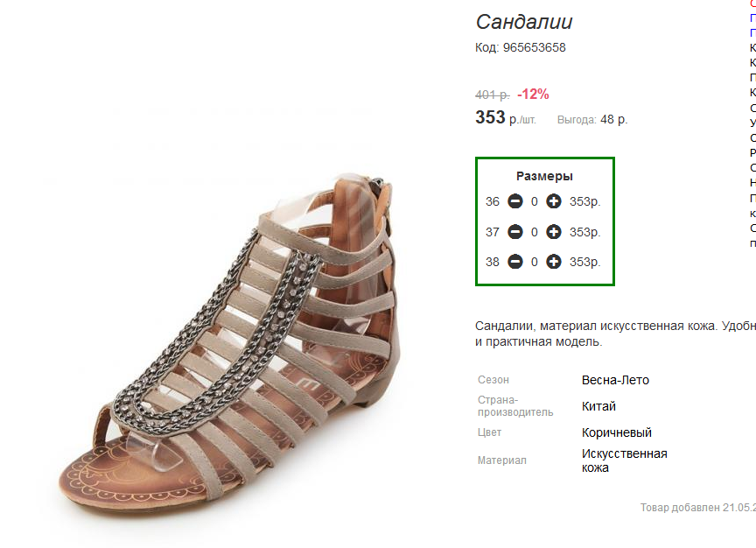This screenshot has height=548, width=756.
Task: Decrease quantity for size 38
Action: pyautogui.click(x=514, y=262)
